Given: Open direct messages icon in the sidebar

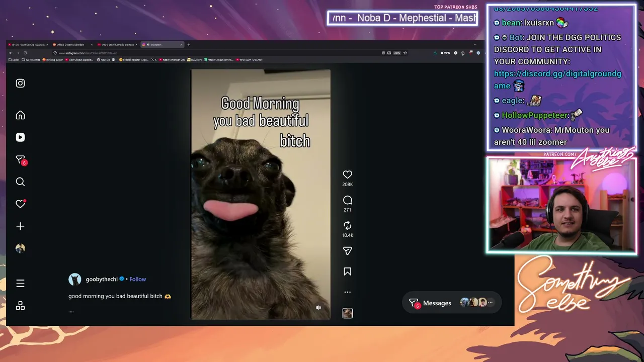Looking at the screenshot, I should tap(21, 160).
